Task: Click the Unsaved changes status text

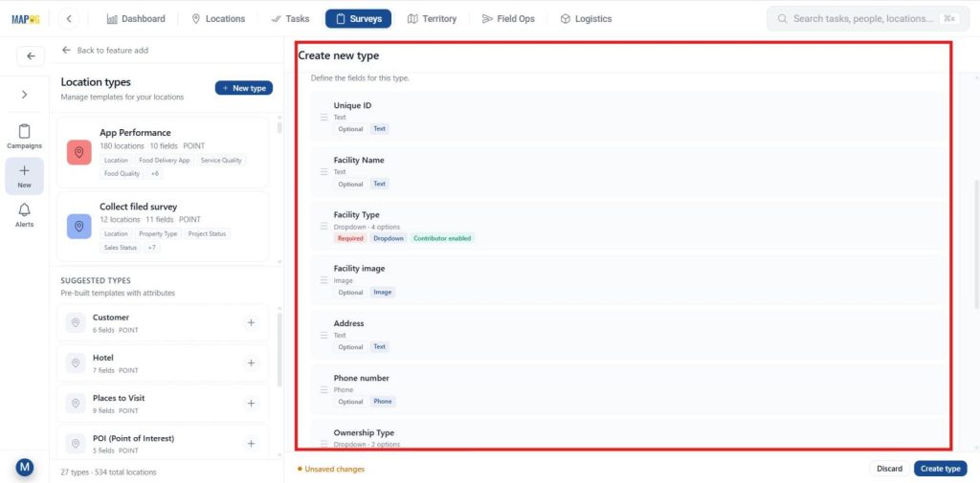Action: click(331, 470)
